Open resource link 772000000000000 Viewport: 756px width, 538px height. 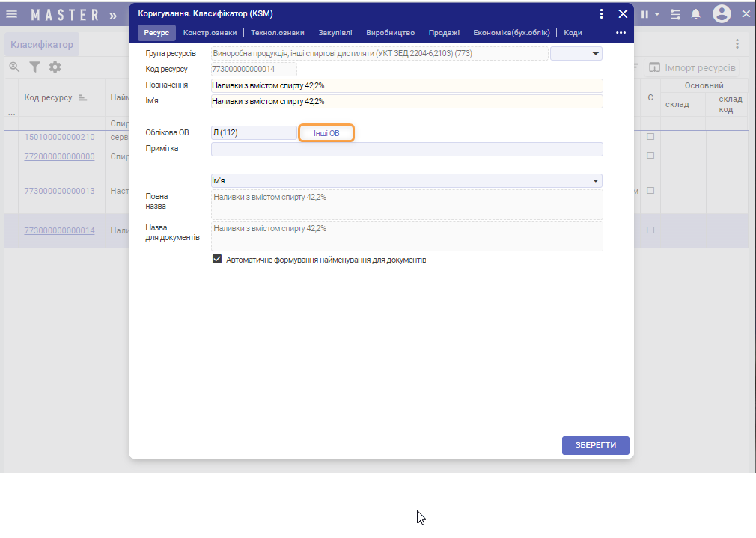pyautogui.click(x=59, y=156)
